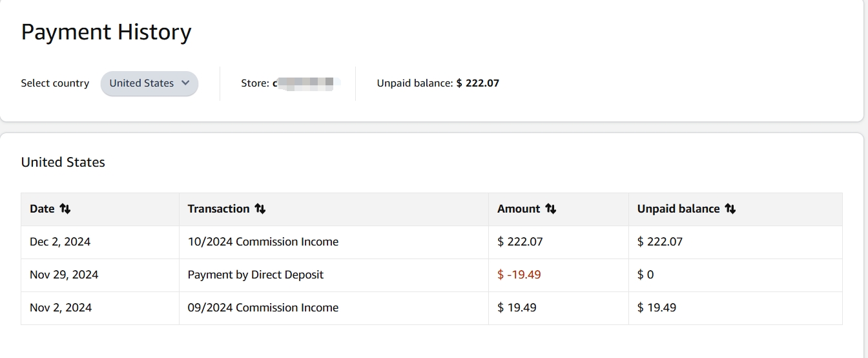This screenshot has height=358, width=868.
Task: Click the Unpaid balance column sort arrows
Action: (x=730, y=209)
